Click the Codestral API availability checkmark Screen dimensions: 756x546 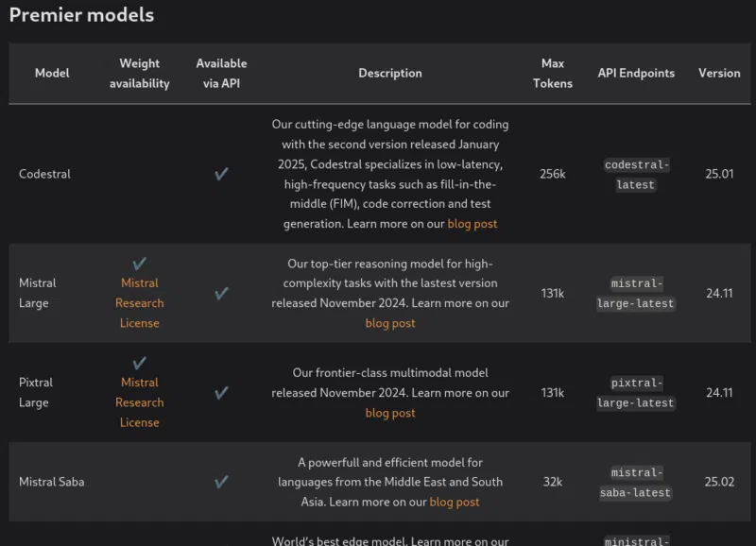(x=221, y=174)
